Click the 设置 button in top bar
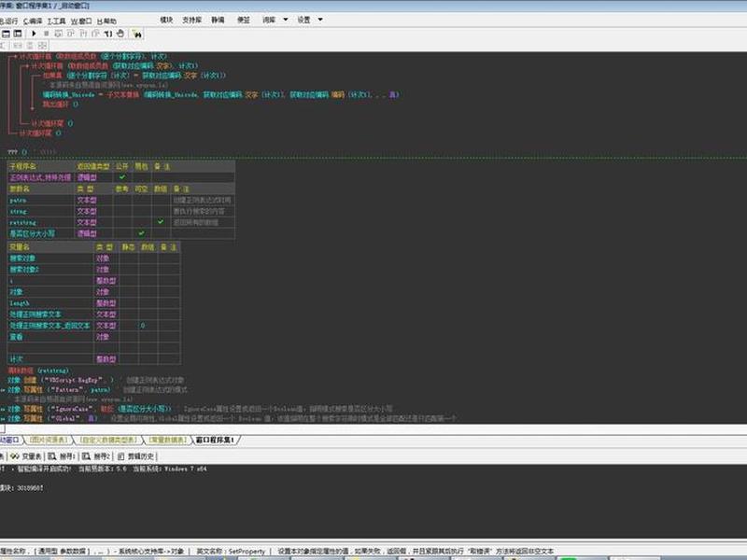747x560 pixels. click(304, 20)
